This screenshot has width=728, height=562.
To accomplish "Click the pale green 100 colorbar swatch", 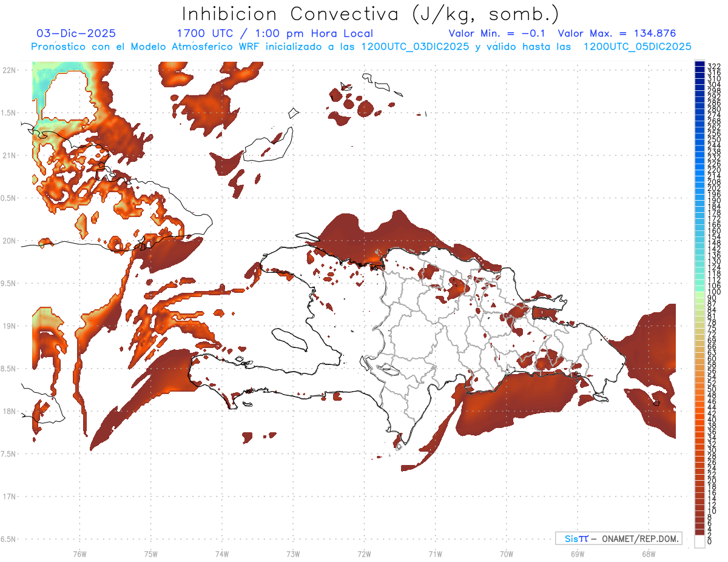I will tap(699, 294).
